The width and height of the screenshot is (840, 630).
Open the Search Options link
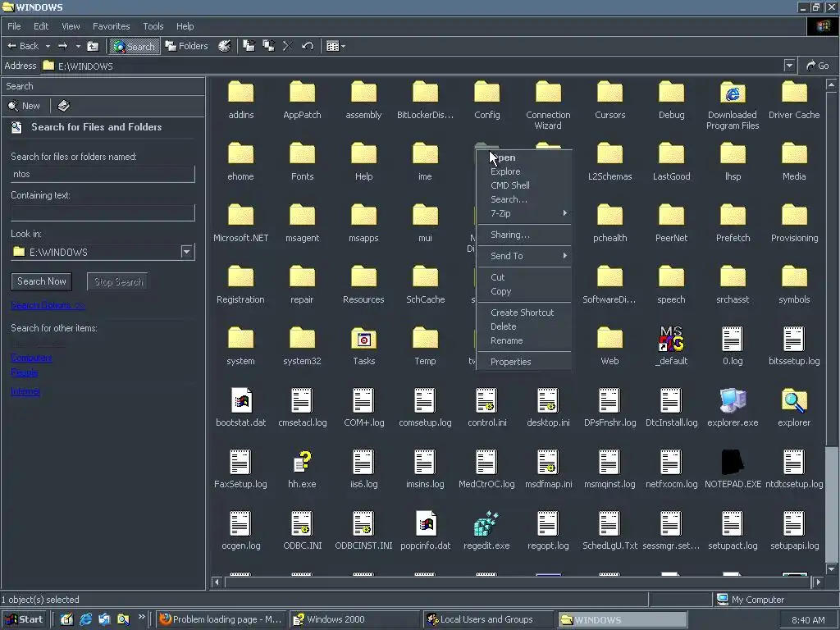pyautogui.click(x=47, y=305)
